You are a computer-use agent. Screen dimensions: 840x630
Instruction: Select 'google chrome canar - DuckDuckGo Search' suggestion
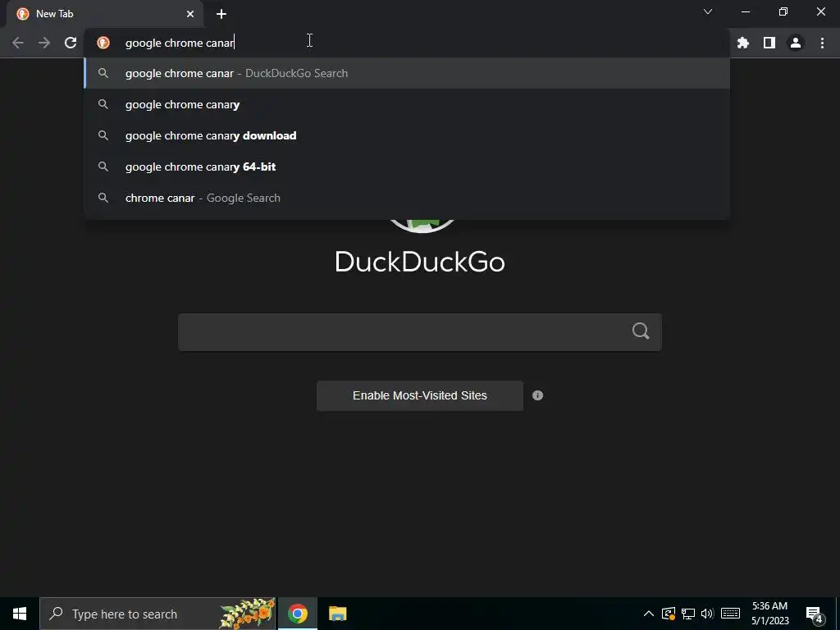click(407, 73)
